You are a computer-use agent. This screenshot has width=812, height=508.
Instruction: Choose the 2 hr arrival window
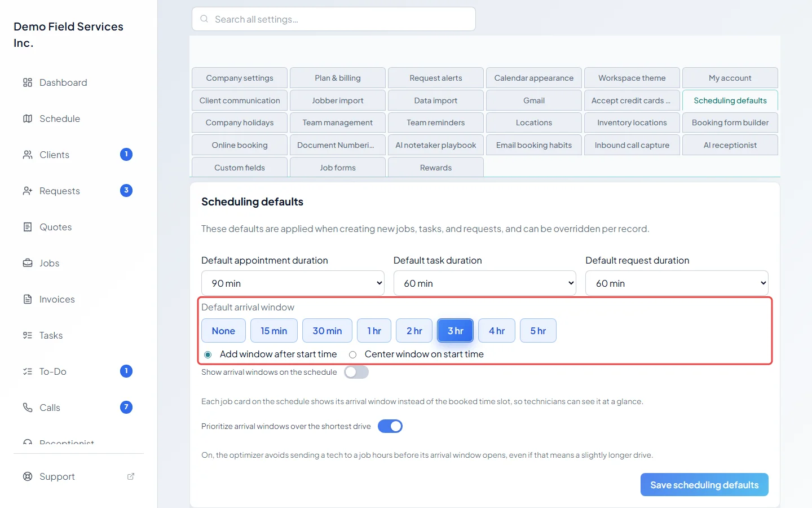pyautogui.click(x=414, y=331)
